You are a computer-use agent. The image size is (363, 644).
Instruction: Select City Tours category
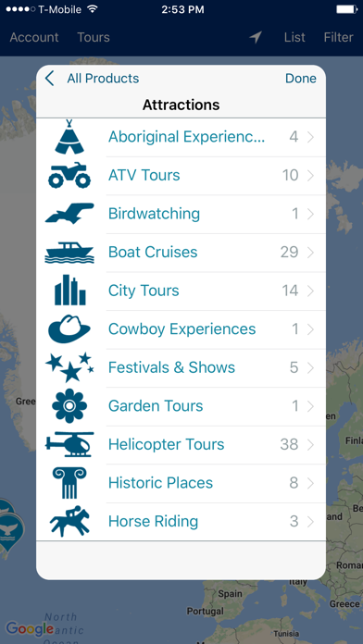181,291
